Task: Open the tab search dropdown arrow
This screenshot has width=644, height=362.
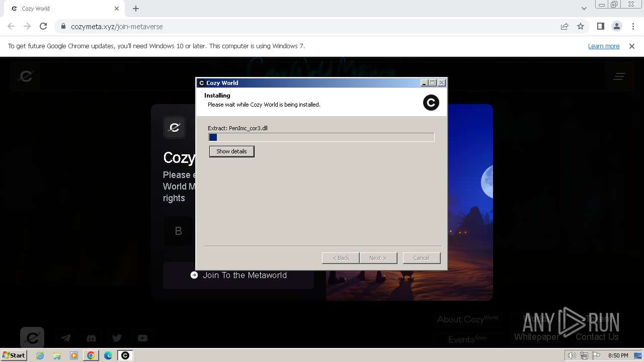Action: [x=584, y=9]
